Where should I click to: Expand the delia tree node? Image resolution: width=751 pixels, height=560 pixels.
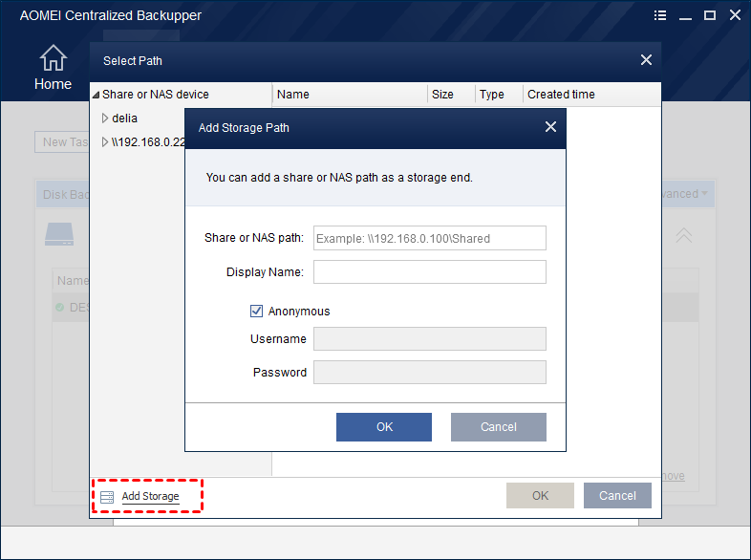click(x=105, y=118)
